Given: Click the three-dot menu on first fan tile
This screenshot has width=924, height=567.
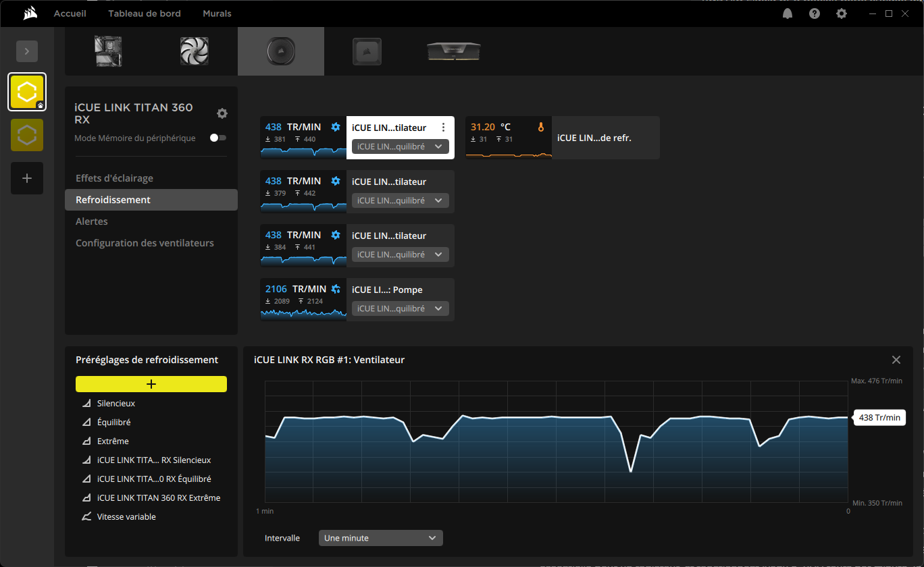Looking at the screenshot, I should 443,128.
